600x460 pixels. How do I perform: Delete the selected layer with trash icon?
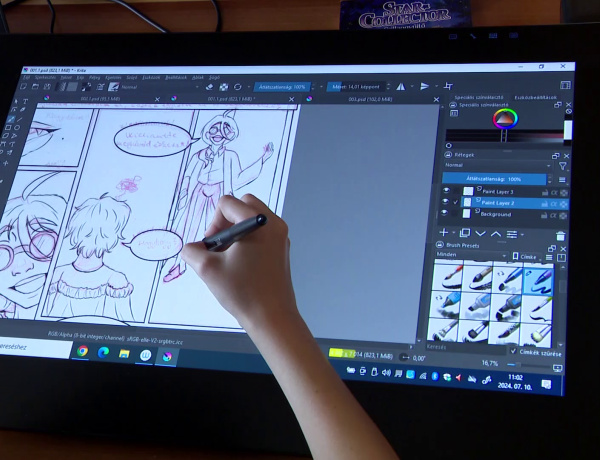pos(561,235)
